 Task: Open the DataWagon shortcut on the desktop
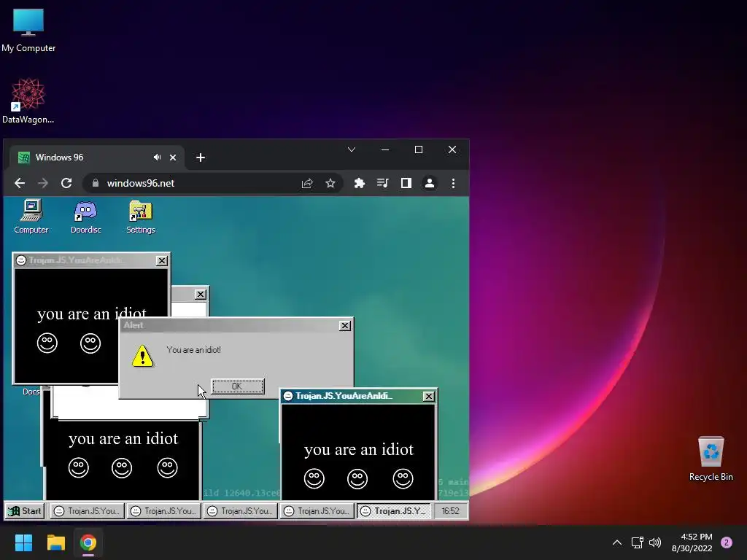click(x=28, y=101)
